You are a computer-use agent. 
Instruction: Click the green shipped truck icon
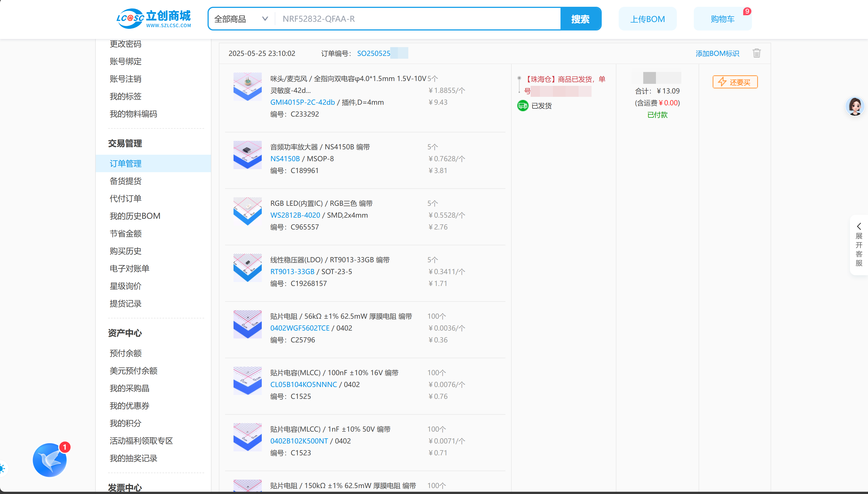coord(523,106)
